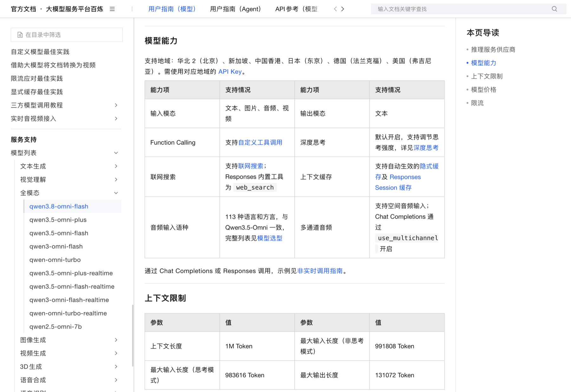
Task: Jump to 模型价格 section
Action: click(x=483, y=90)
